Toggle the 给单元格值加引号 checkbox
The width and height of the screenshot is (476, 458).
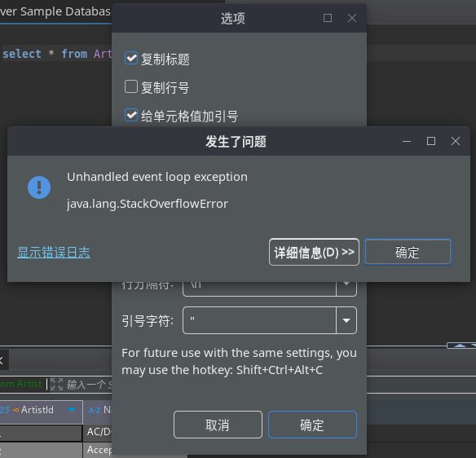131,115
